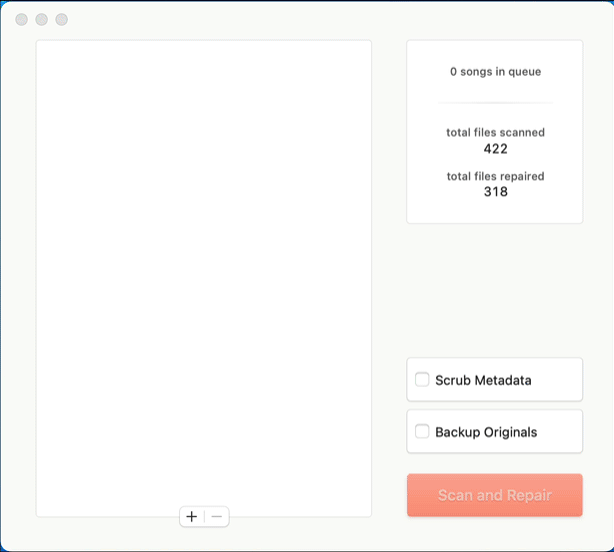Viewport: 614px width, 552px height.
Task: Click the "total files repaired" label
Action: (x=495, y=176)
